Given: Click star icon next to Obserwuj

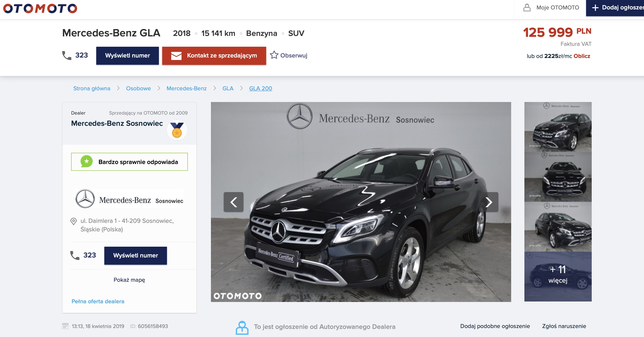Looking at the screenshot, I should (x=274, y=55).
